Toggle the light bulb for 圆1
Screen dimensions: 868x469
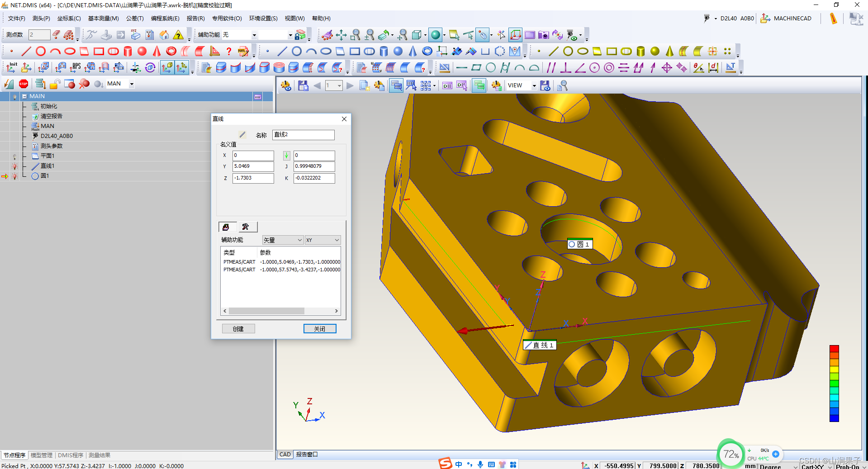tap(14, 176)
